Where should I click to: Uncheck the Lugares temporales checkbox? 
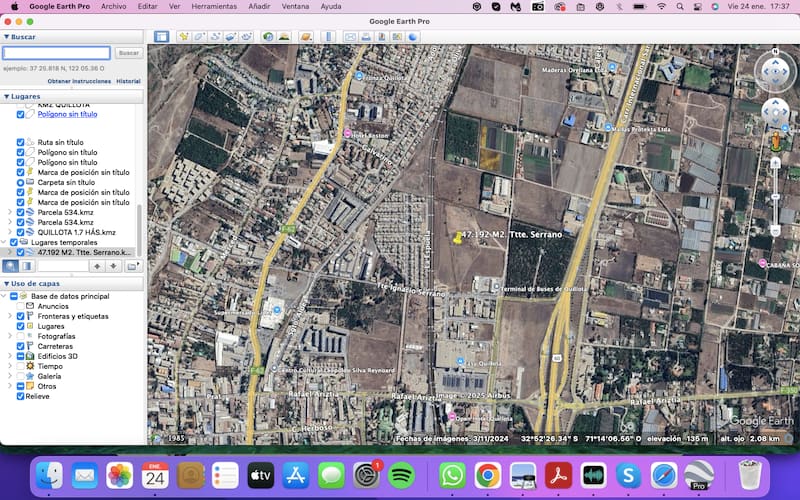point(14,242)
